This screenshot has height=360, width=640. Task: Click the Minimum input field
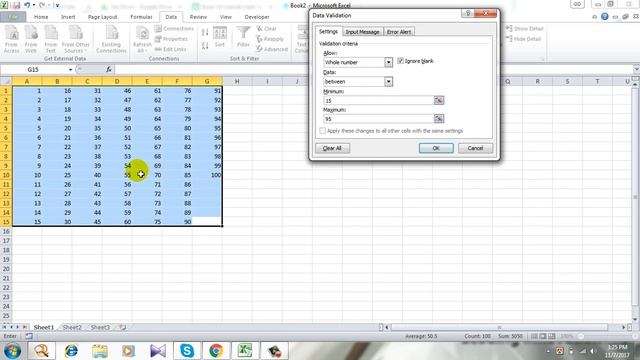[378, 100]
